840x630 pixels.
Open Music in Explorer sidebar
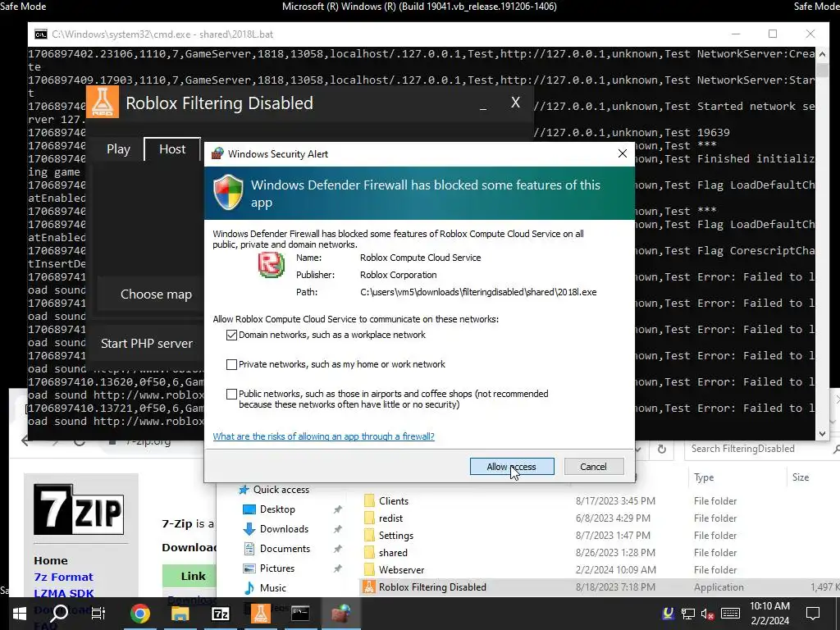tap(272, 587)
